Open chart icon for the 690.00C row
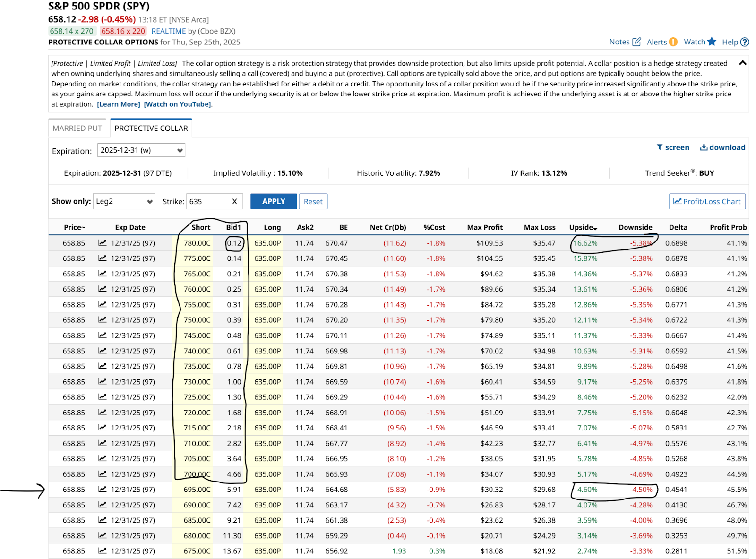This screenshot has height=559, width=756. point(102,505)
